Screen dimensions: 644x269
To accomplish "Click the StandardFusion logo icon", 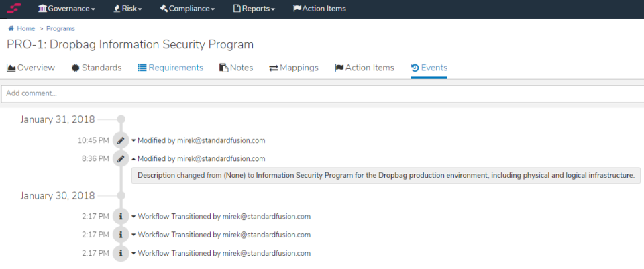I will [x=14, y=8].
